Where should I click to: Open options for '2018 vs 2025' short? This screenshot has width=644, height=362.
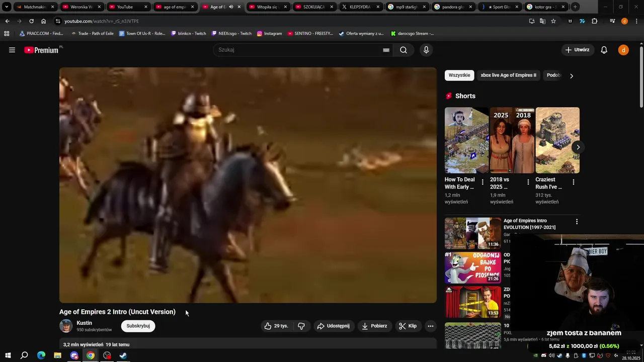pyautogui.click(x=528, y=182)
